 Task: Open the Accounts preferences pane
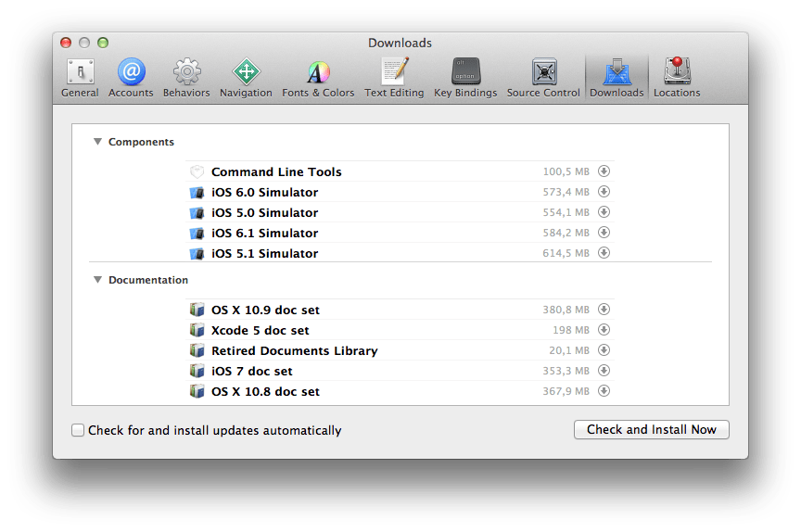pyautogui.click(x=131, y=78)
